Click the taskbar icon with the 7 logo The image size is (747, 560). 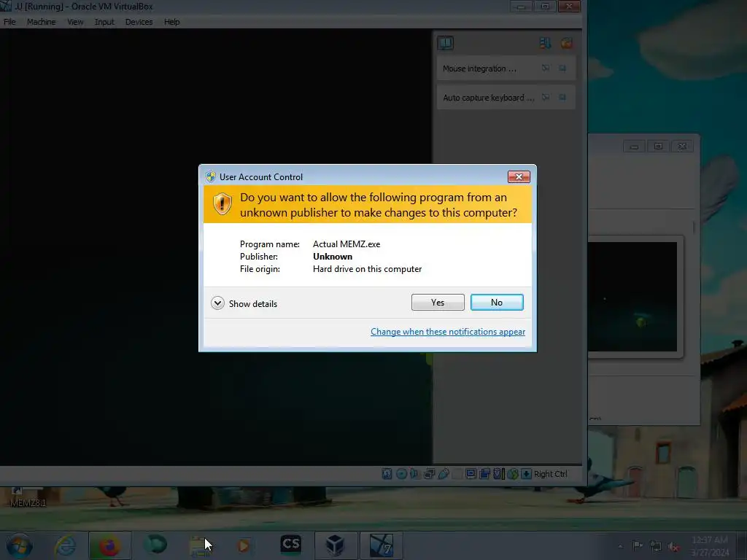[381, 545]
